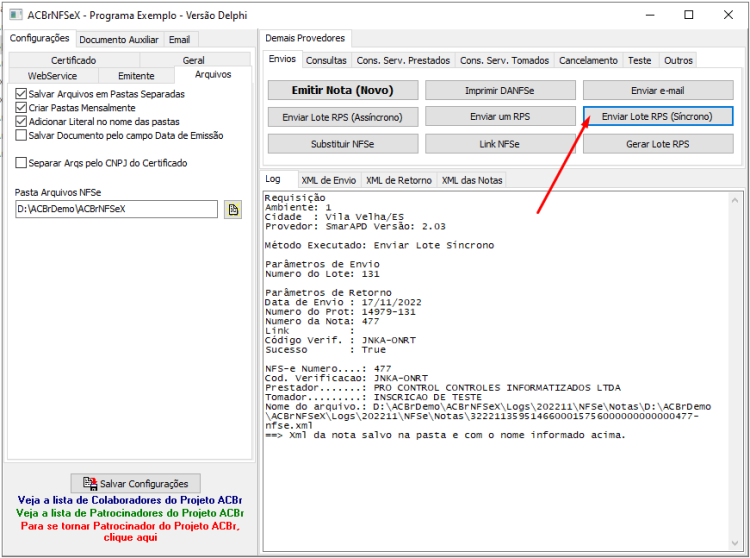Click the ACBrNFSeX application icon in title bar
Viewport: 750px width, 558px height.
click(15, 14)
